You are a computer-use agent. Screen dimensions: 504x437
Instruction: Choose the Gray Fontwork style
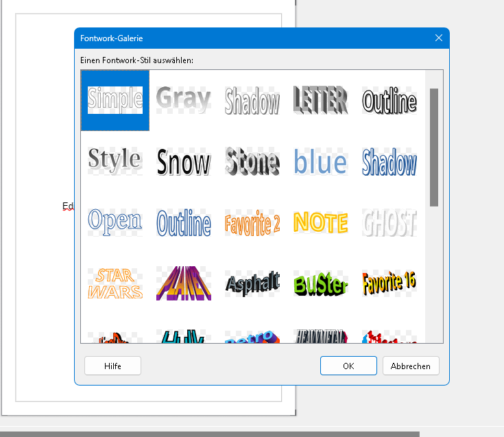point(183,100)
